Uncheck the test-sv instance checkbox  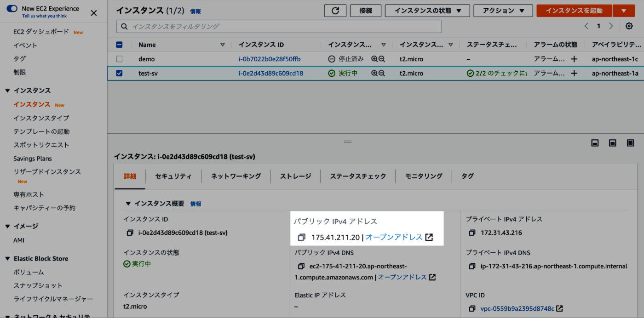tap(119, 73)
